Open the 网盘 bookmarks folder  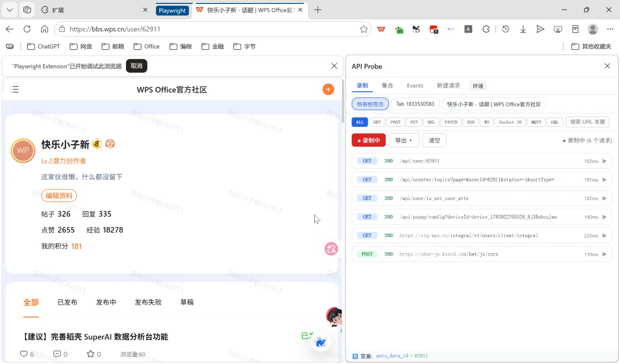coord(81,47)
